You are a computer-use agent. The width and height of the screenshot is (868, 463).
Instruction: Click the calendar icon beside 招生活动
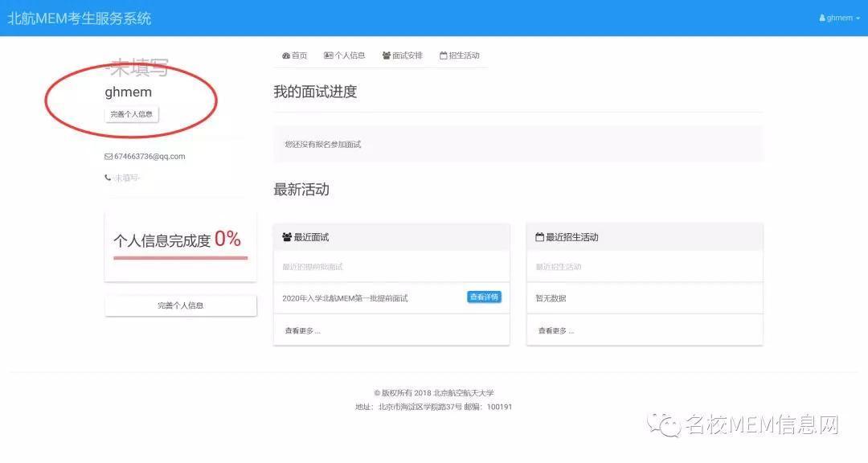point(443,55)
